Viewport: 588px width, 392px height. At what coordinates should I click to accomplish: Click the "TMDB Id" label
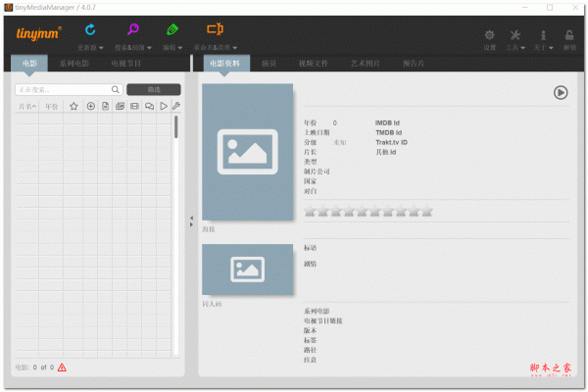click(x=388, y=132)
